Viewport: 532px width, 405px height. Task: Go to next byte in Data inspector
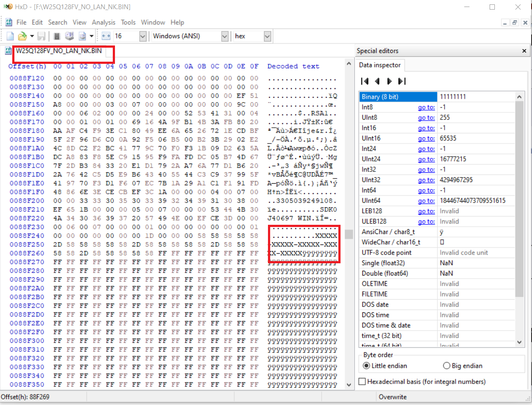pyautogui.click(x=389, y=81)
